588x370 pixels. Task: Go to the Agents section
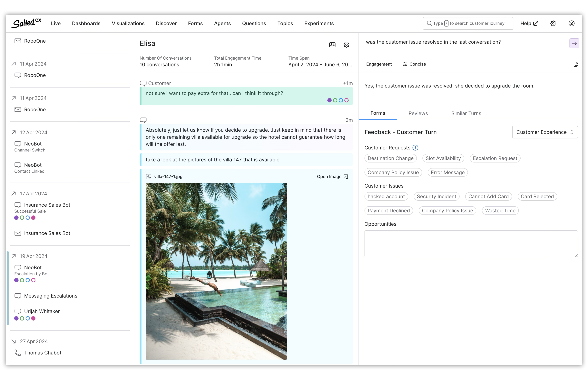(x=222, y=23)
